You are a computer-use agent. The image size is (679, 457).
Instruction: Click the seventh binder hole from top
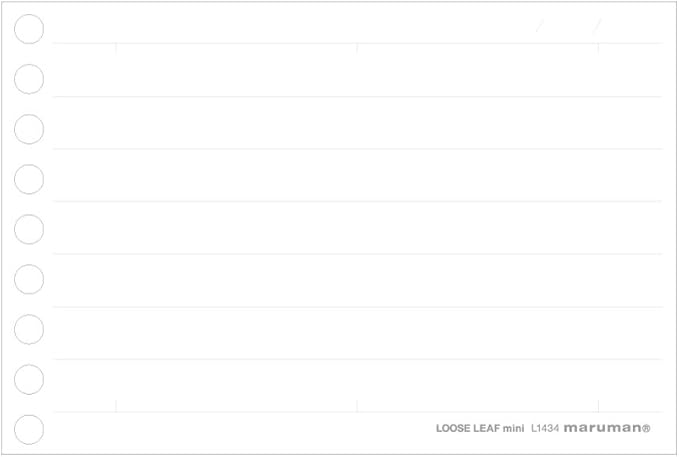click(29, 329)
